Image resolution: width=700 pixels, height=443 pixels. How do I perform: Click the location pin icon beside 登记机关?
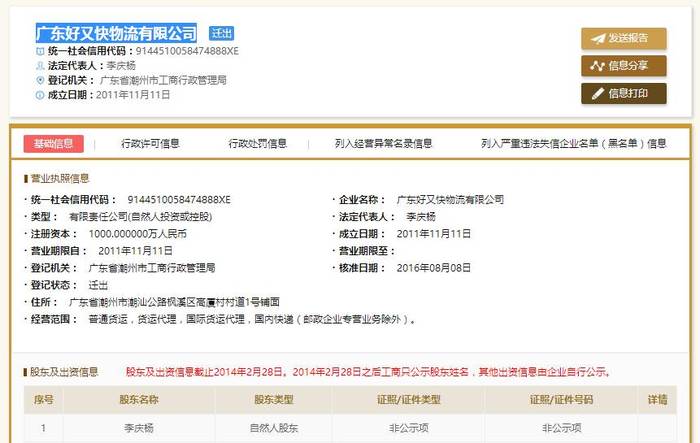click(40, 80)
